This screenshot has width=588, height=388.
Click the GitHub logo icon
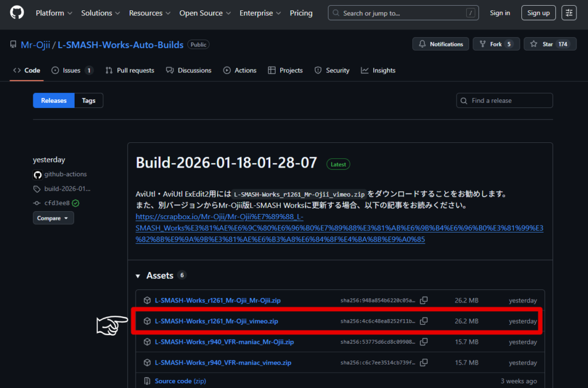click(x=17, y=13)
